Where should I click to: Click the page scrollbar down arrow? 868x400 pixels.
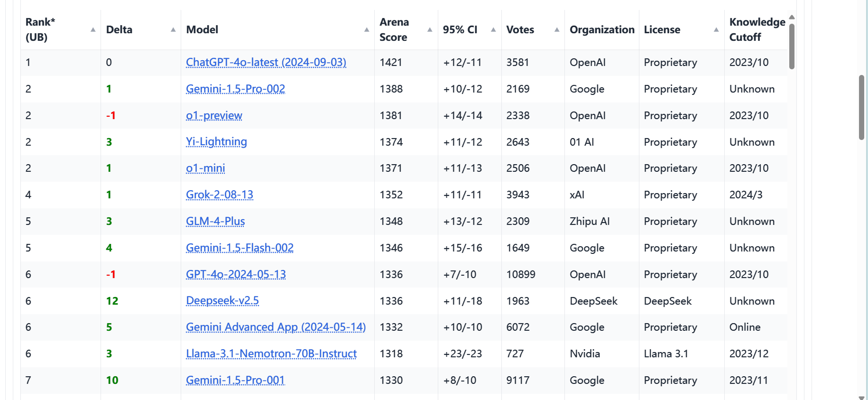coord(861,397)
